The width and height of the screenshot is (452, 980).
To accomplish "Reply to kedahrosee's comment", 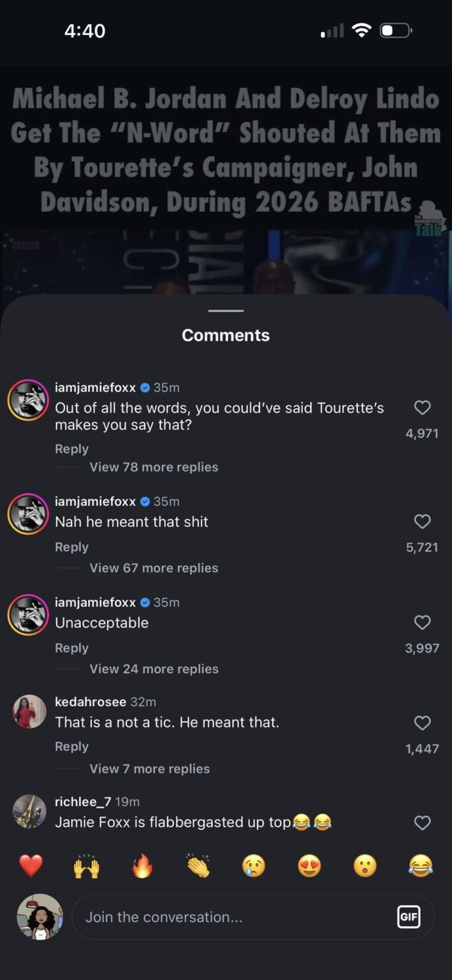I will click(71, 746).
